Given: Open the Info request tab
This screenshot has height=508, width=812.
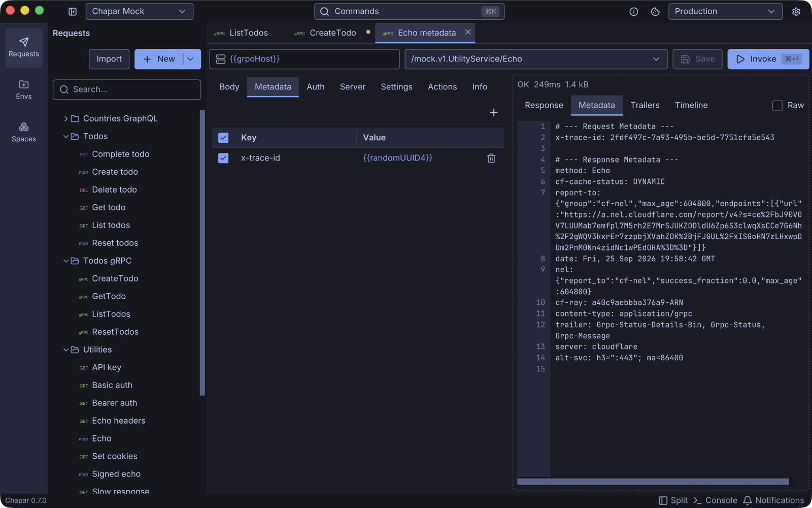Looking at the screenshot, I should 480,87.
